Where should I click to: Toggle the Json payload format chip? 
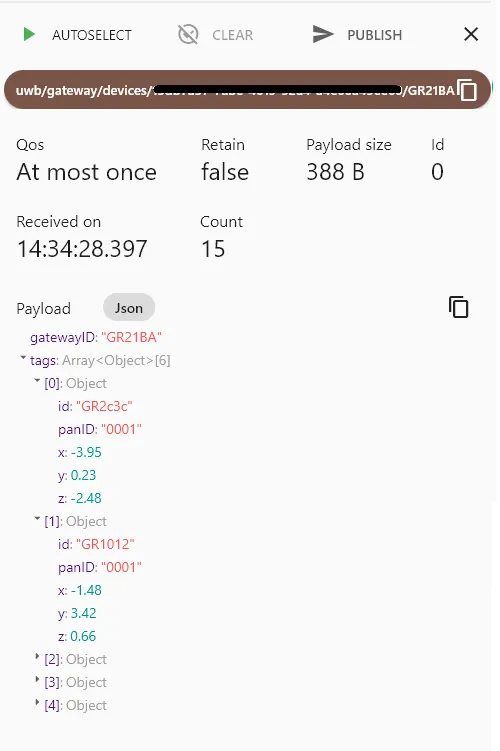pyautogui.click(x=129, y=307)
